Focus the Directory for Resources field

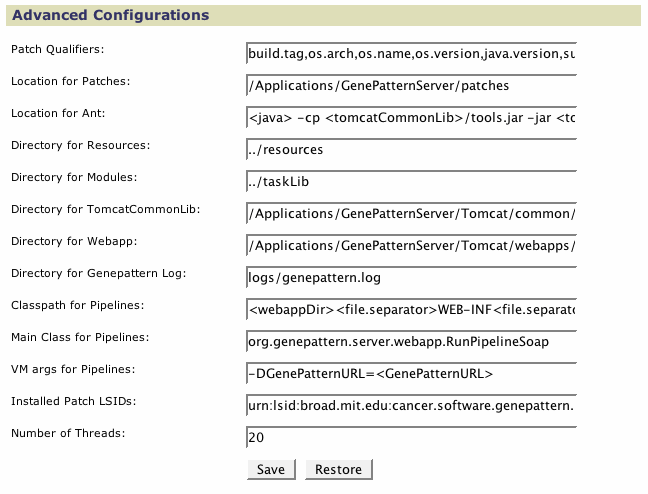click(411, 149)
